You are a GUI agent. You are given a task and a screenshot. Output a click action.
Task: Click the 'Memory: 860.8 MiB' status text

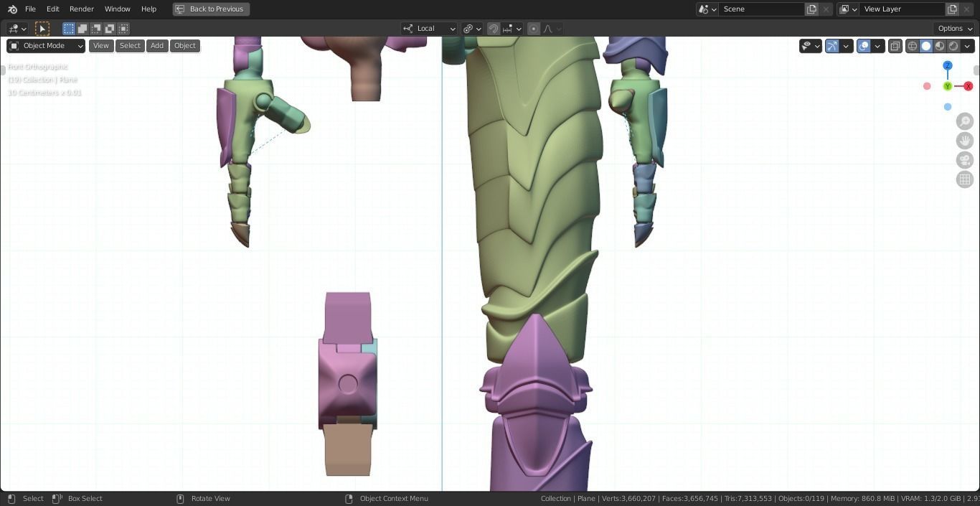click(x=862, y=499)
